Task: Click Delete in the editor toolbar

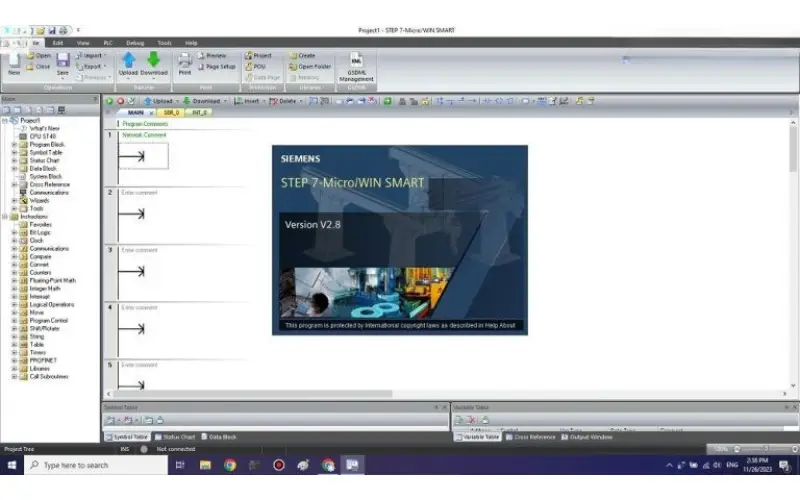Action: (283, 101)
